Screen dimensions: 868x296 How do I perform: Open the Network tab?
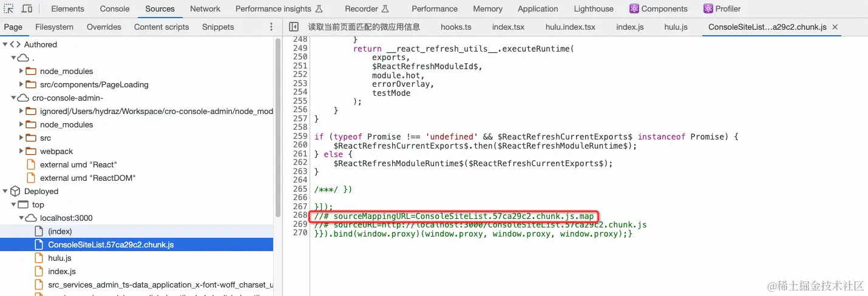tap(205, 8)
